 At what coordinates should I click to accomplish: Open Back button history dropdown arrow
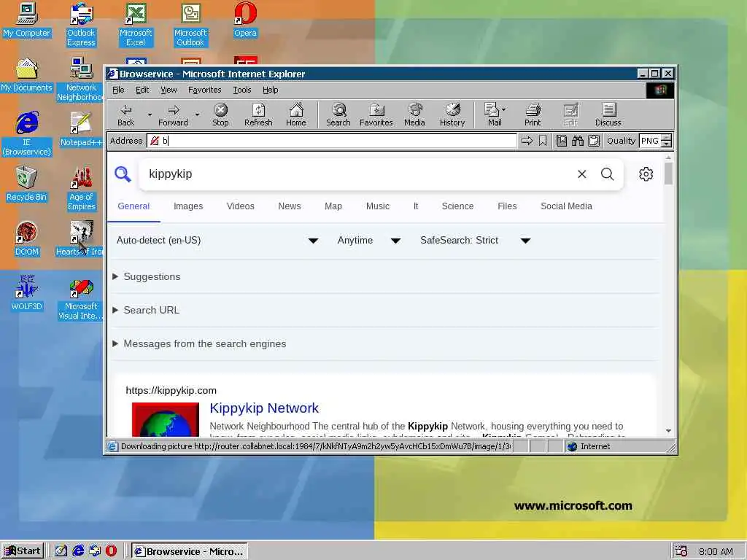pyautogui.click(x=150, y=114)
